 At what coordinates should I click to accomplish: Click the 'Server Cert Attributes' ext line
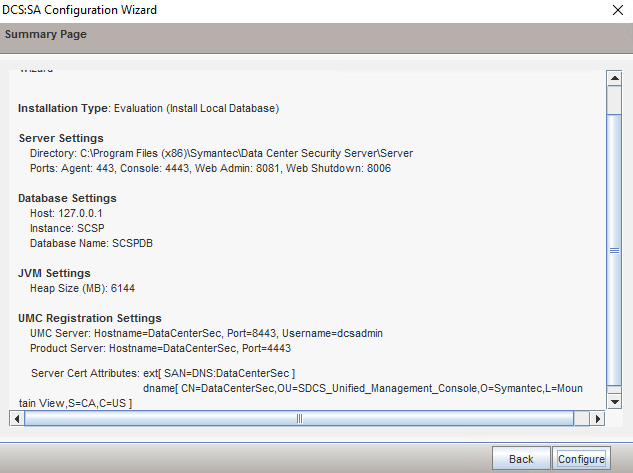click(x=163, y=373)
